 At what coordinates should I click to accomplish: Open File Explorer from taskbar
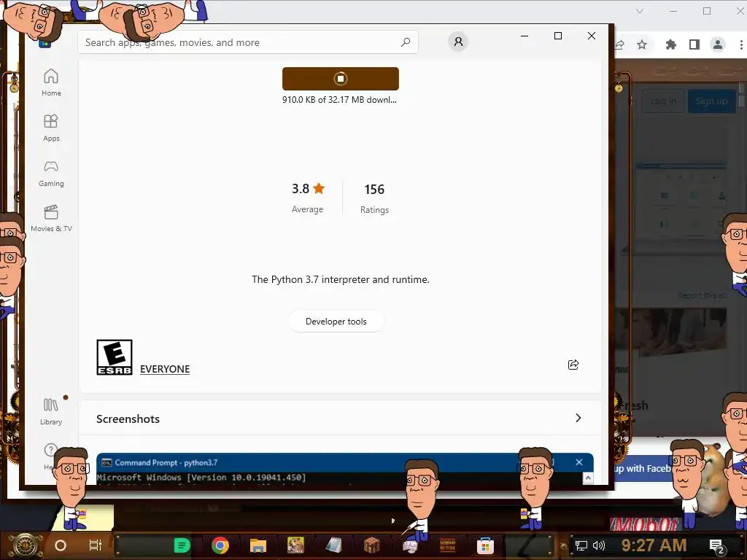tap(258, 545)
